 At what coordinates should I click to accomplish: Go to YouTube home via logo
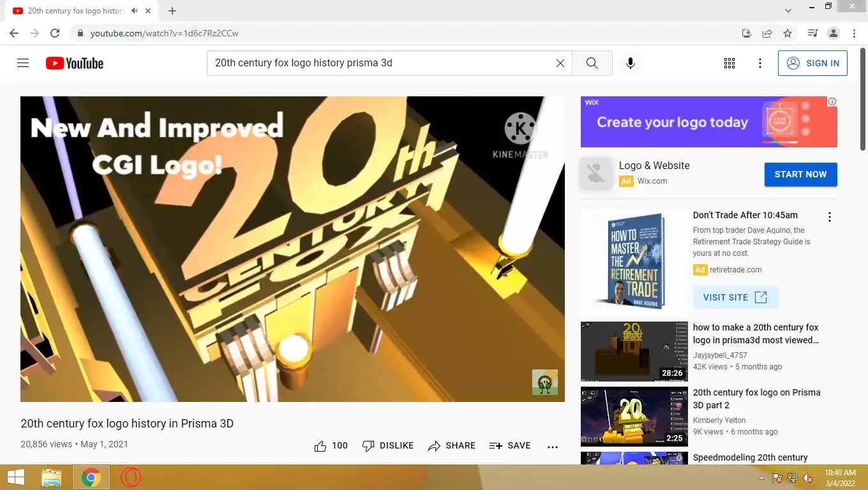coord(75,63)
